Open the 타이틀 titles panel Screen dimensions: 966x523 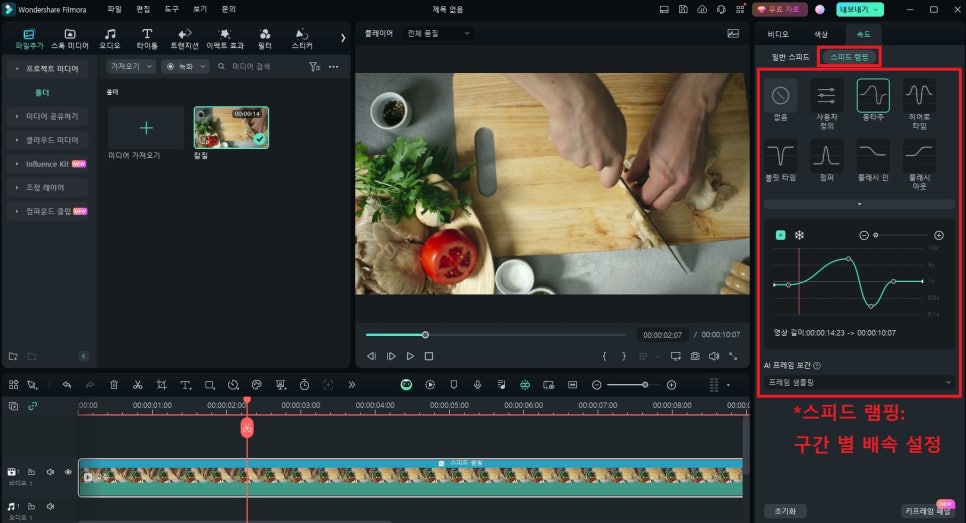click(147, 39)
